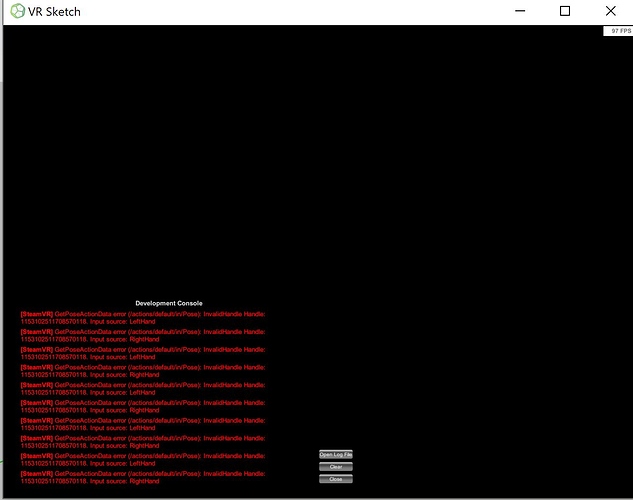Click the 97 FPS counter badge
Screen dimensions: 633x500
(617, 31)
